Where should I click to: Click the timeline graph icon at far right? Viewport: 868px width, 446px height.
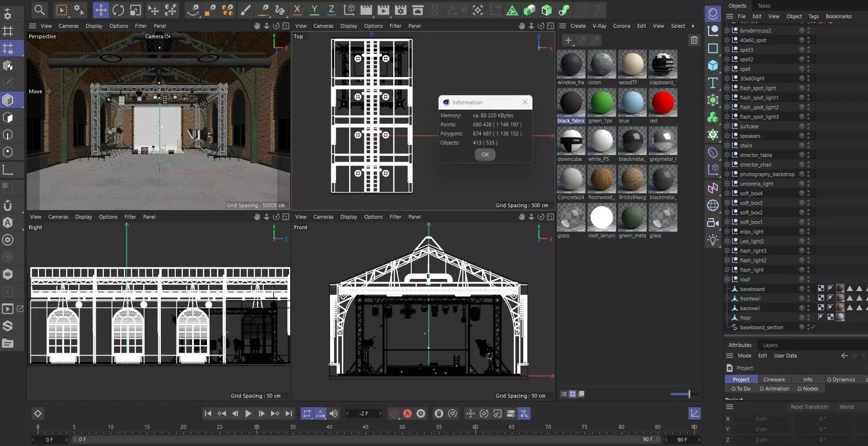point(694,413)
